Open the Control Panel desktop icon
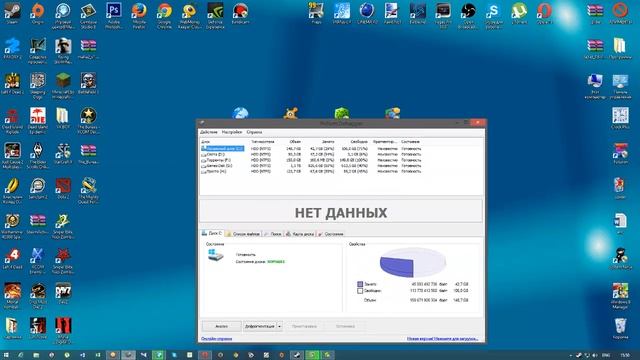Image resolution: width=640 pixels, height=360 pixels. coord(620,86)
